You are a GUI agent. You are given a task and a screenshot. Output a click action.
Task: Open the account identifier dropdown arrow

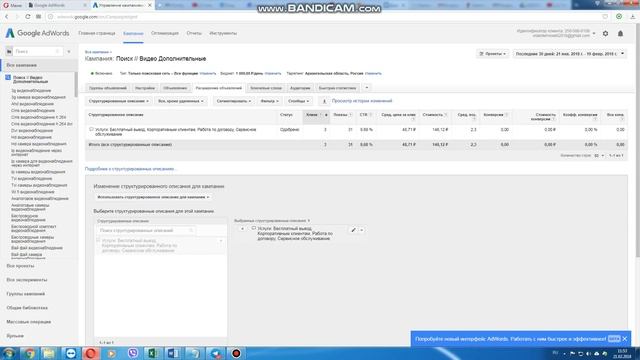[x=594, y=33]
